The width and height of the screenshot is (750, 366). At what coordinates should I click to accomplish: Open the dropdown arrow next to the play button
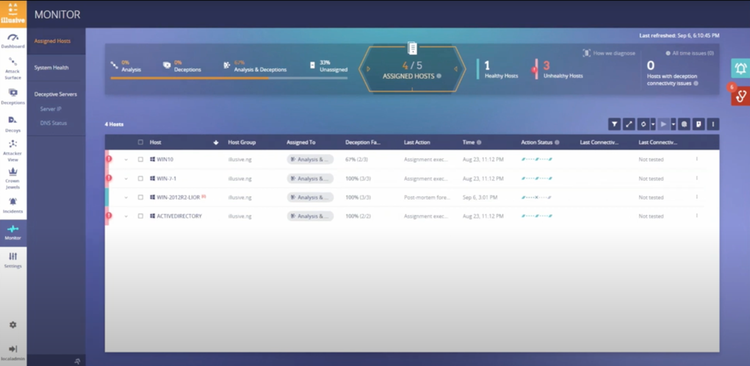(673, 124)
